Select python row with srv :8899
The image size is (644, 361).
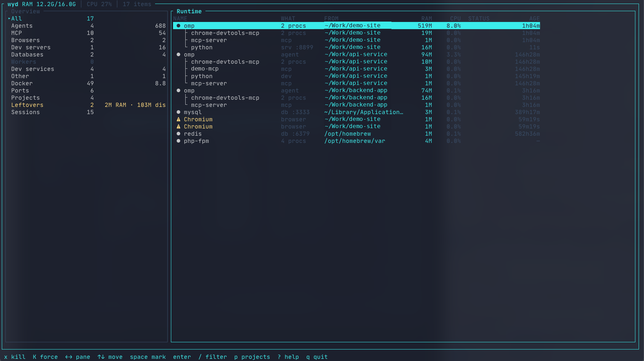coord(357,47)
